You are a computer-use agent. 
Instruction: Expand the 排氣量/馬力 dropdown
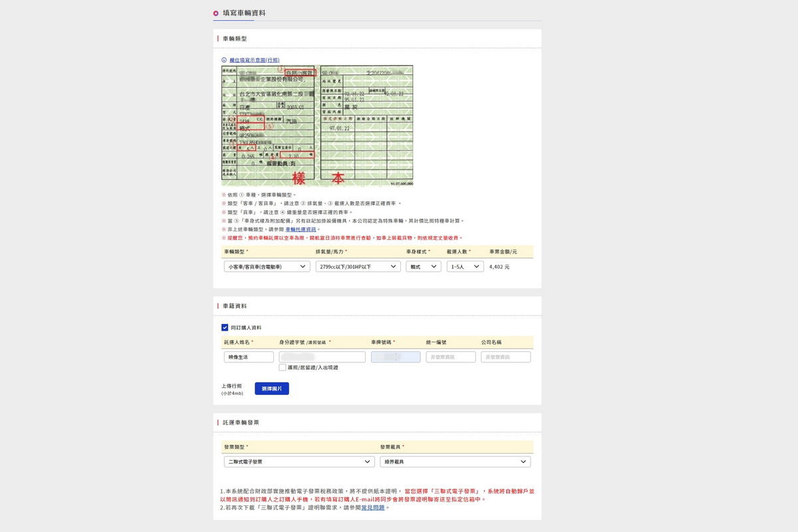pos(358,267)
